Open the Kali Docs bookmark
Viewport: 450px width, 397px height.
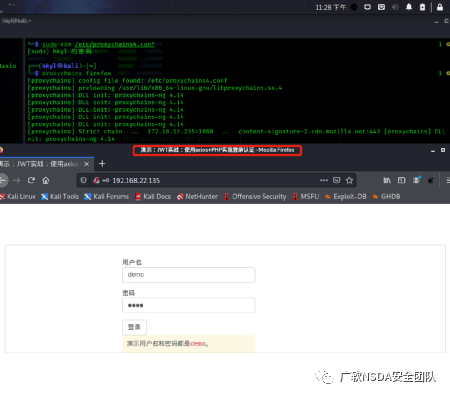(153, 197)
